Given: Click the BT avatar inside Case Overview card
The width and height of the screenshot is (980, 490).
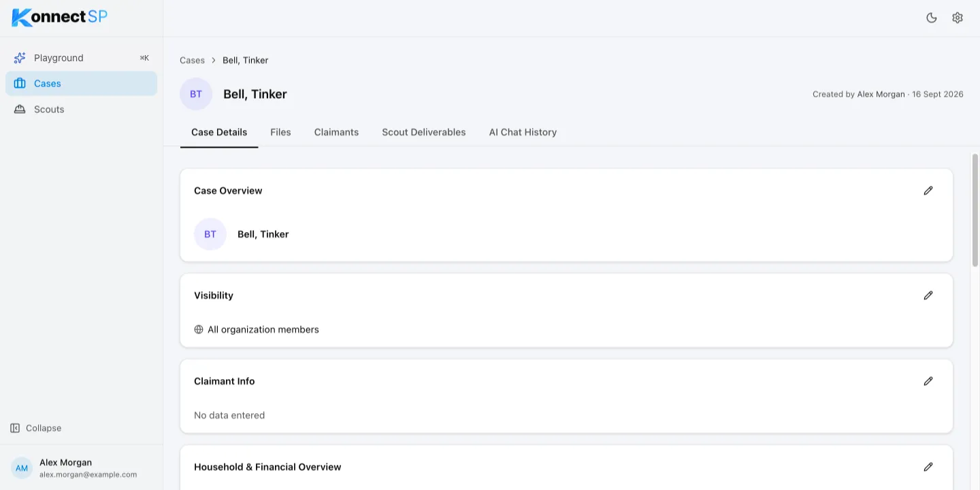Looking at the screenshot, I should click(x=210, y=234).
